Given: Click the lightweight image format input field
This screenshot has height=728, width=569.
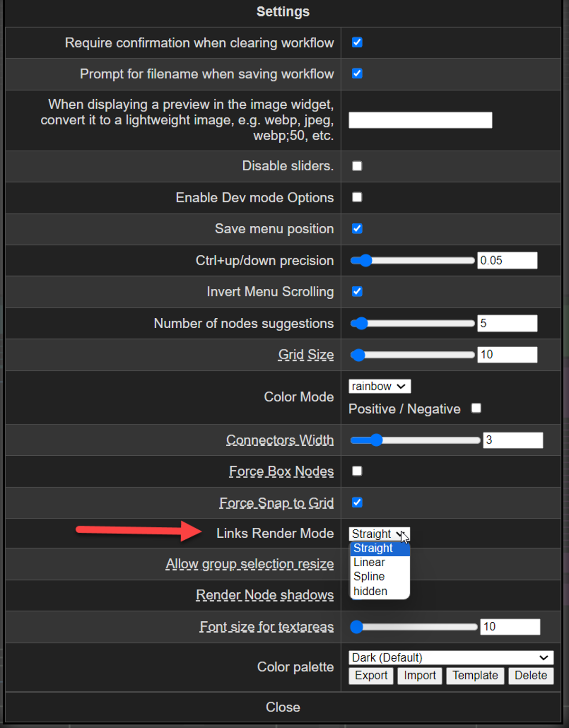Looking at the screenshot, I should pos(420,120).
